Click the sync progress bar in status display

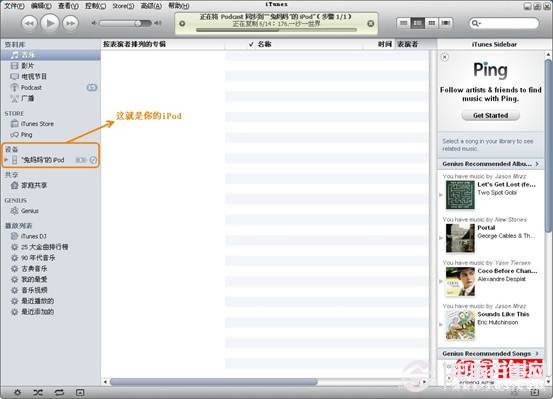click(276, 30)
